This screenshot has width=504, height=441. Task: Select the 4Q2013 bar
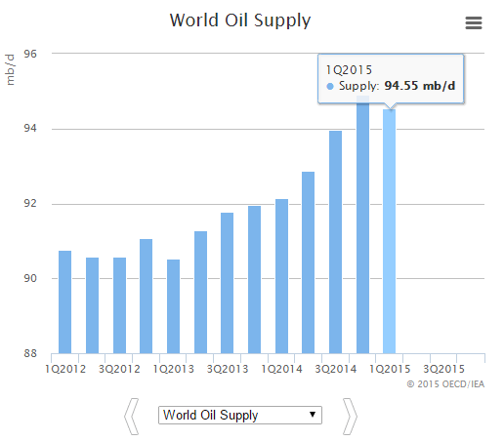pos(254,280)
